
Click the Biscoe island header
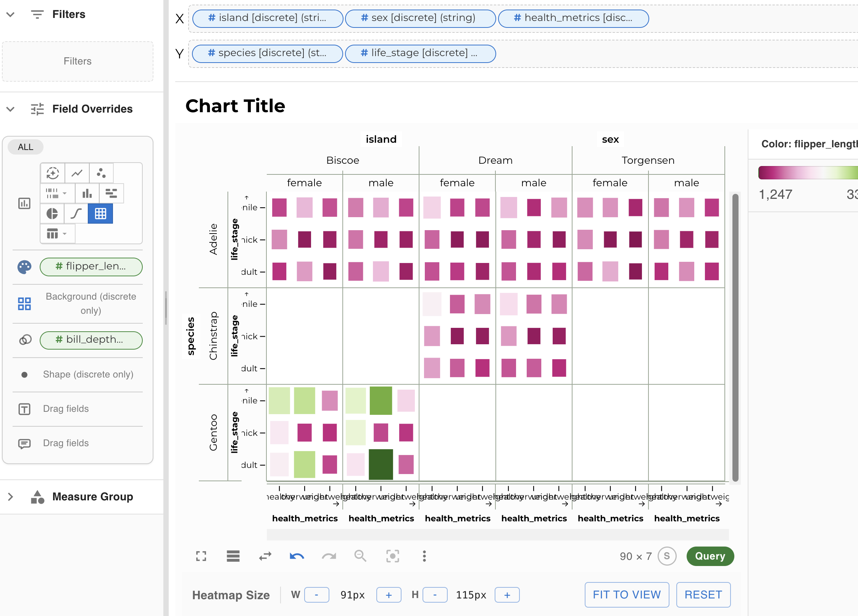click(x=342, y=160)
